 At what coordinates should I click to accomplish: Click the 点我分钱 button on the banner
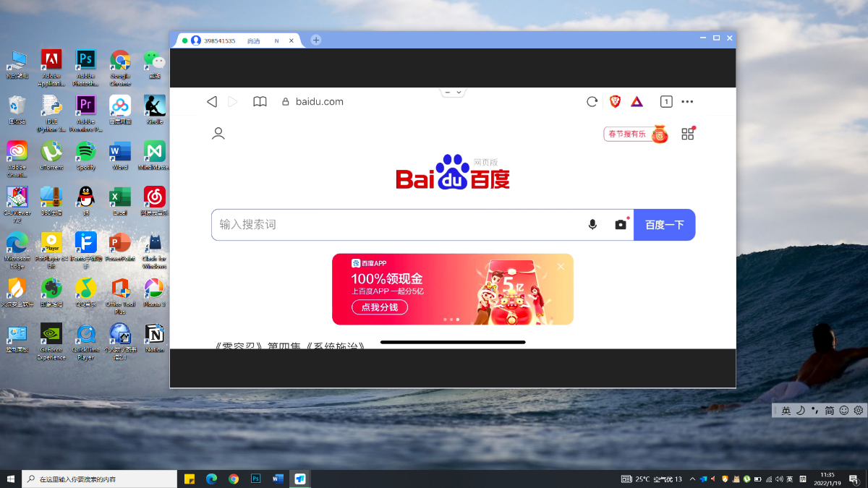pyautogui.click(x=380, y=307)
